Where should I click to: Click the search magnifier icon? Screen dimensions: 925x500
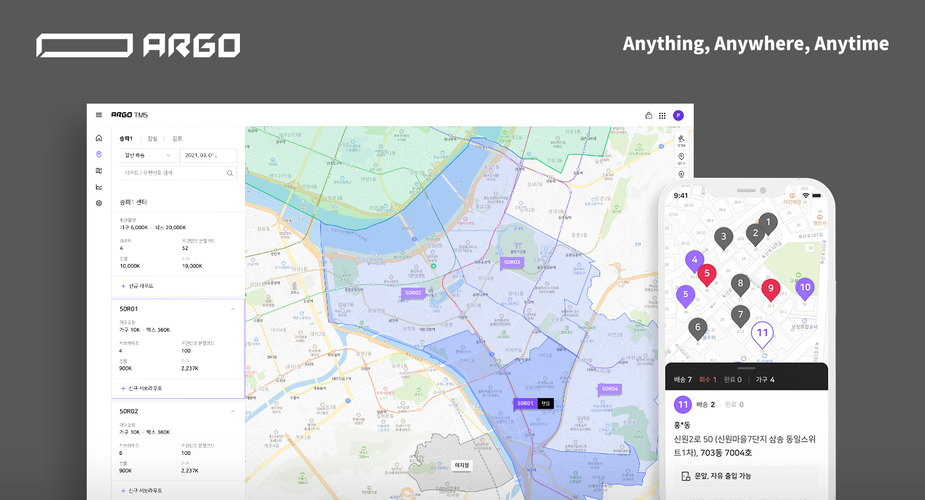tap(229, 173)
